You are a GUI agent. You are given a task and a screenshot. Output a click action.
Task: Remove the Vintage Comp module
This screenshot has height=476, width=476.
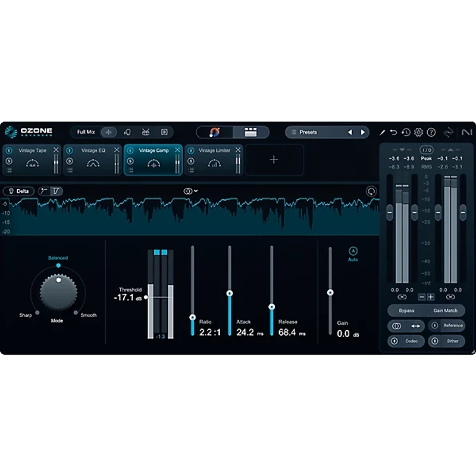tap(177, 150)
